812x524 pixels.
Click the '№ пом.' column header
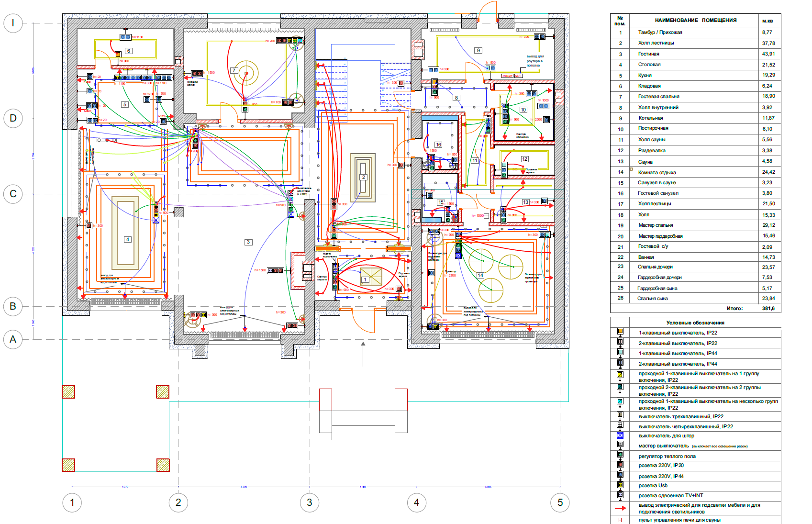(x=620, y=21)
